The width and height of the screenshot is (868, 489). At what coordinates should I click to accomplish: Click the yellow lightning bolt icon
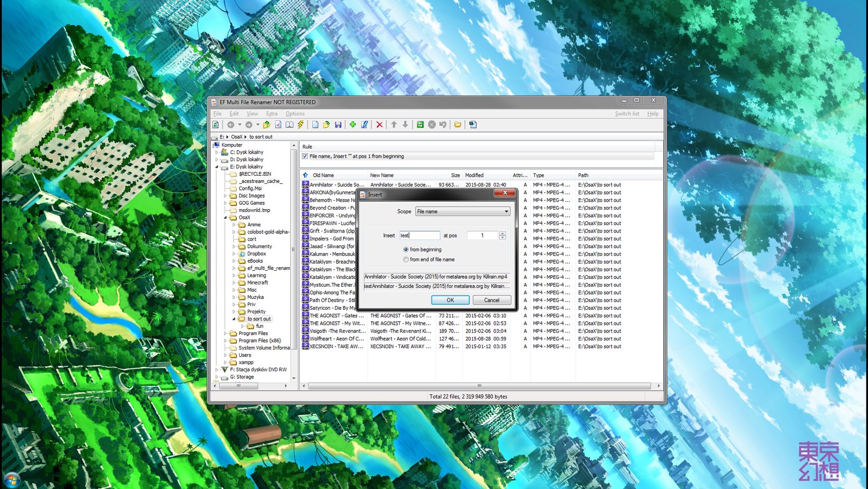point(301,125)
